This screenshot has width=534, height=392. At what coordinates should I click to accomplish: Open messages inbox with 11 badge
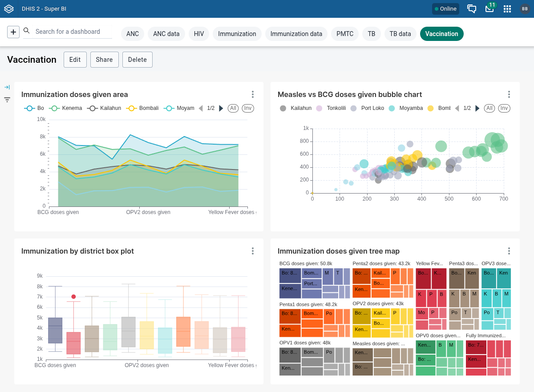(489, 9)
